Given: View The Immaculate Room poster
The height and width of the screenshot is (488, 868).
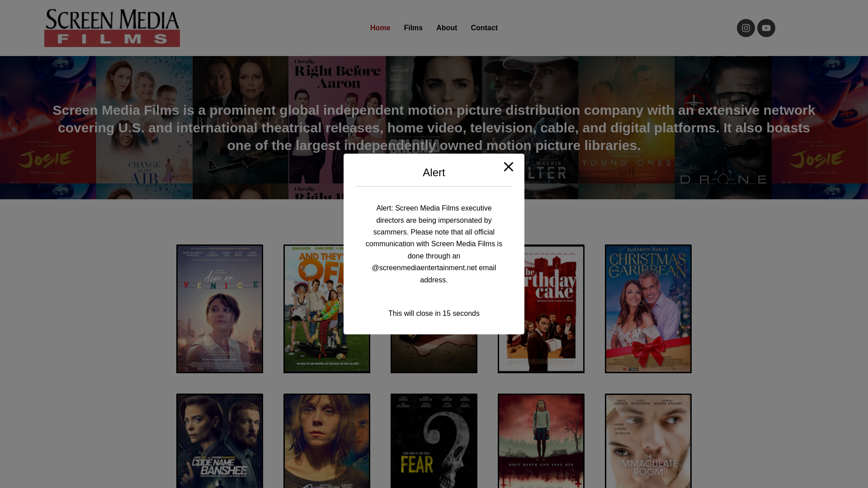Looking at the screenshot, I should click(x=648, y=441).
